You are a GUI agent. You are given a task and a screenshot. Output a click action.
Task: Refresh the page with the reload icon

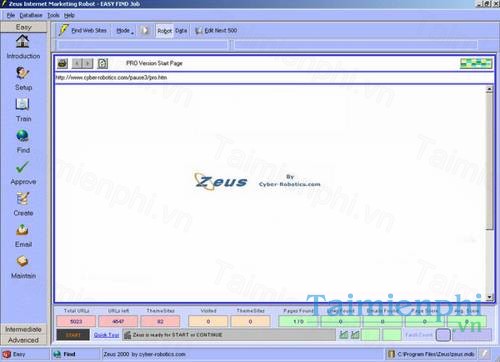[102, 63]
